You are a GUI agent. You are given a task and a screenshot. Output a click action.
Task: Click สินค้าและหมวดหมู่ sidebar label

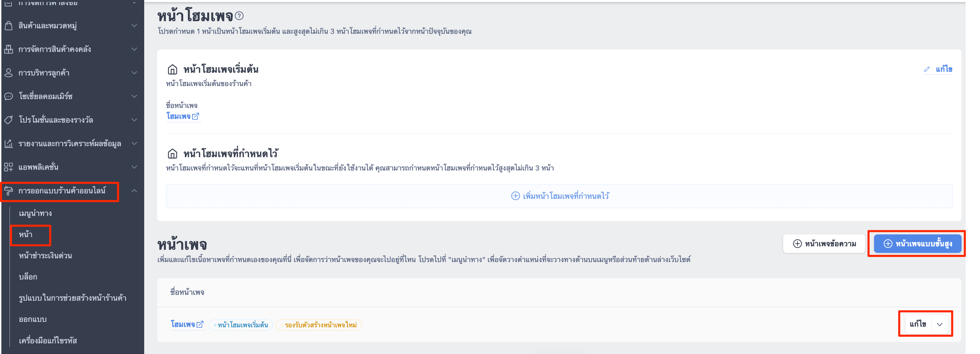click(x=47, y=26)
